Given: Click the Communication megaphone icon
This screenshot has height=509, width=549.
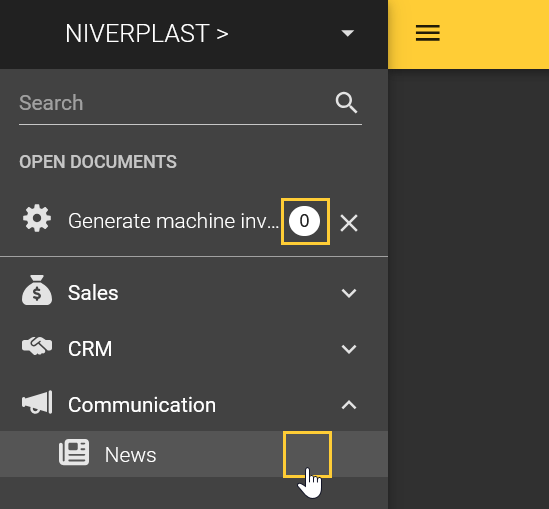Looking at the screenshot, I should pos(37,402).
